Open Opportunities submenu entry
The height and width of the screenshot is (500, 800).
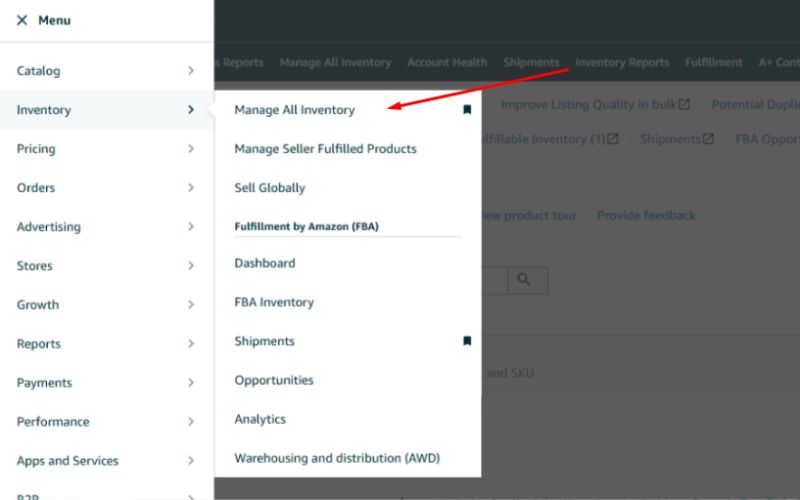(274, 380)
